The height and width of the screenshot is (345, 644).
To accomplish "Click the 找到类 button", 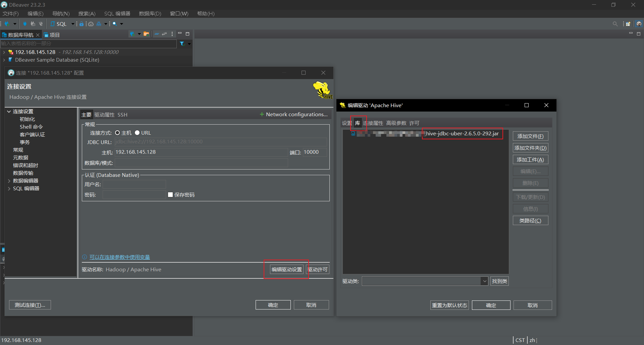I will (x=499, y=281).
